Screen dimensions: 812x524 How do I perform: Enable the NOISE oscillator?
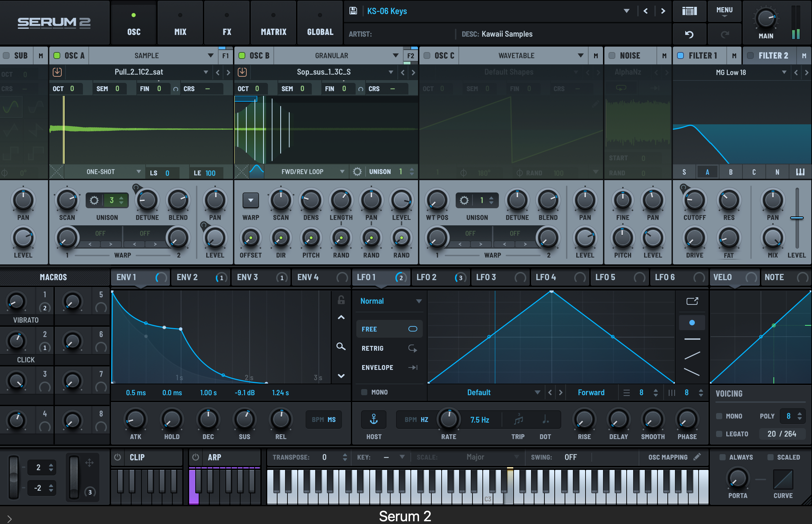point(612,55)
